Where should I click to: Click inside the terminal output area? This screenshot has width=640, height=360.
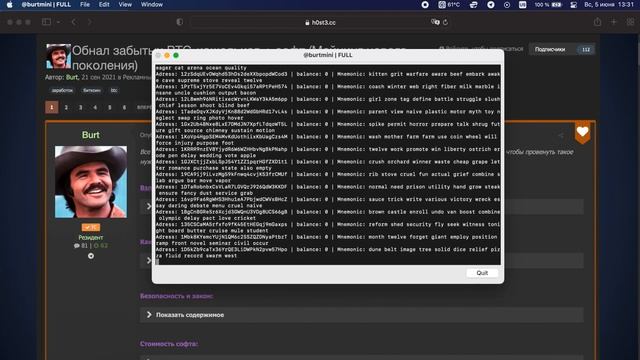coord(328,164)
